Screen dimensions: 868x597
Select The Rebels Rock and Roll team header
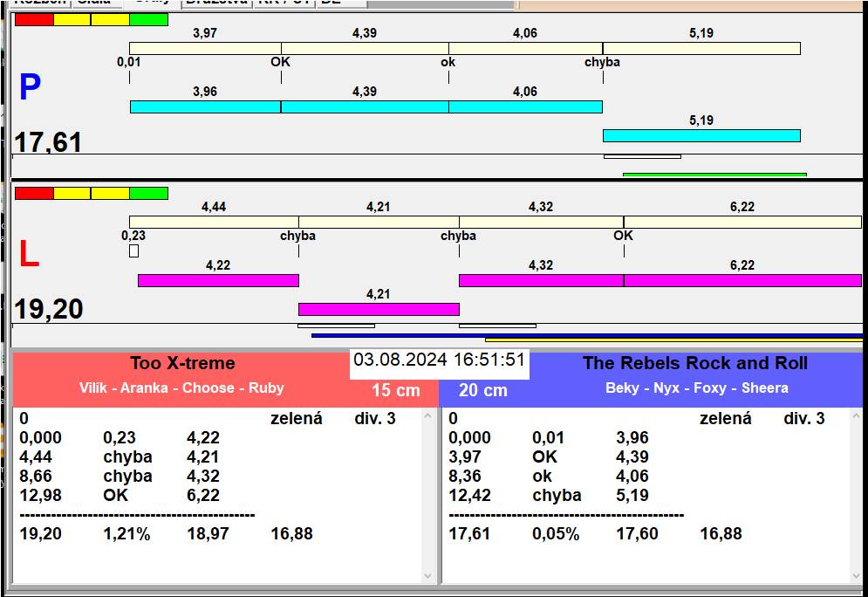point(695,363)
